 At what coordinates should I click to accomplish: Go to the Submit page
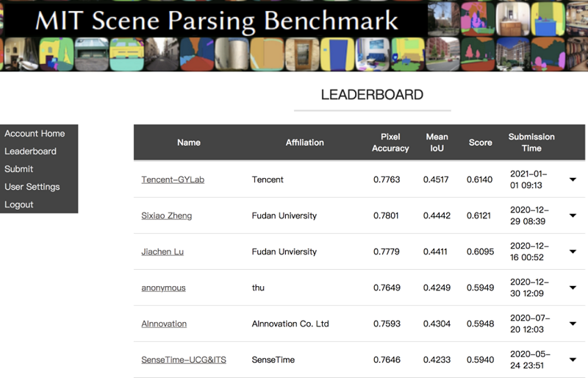point(19,169)
